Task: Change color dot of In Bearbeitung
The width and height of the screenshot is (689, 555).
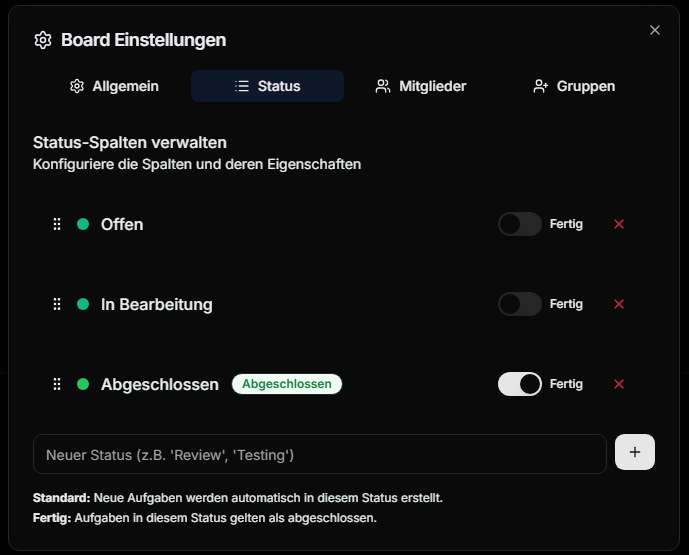Action: pyautogui.click(x=83, y=304)
